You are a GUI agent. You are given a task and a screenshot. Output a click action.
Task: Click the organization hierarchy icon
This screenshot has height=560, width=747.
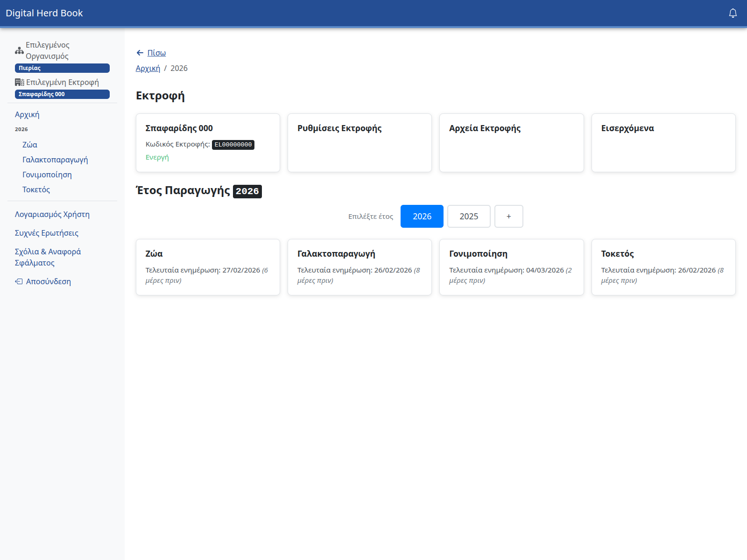point(19,50)
